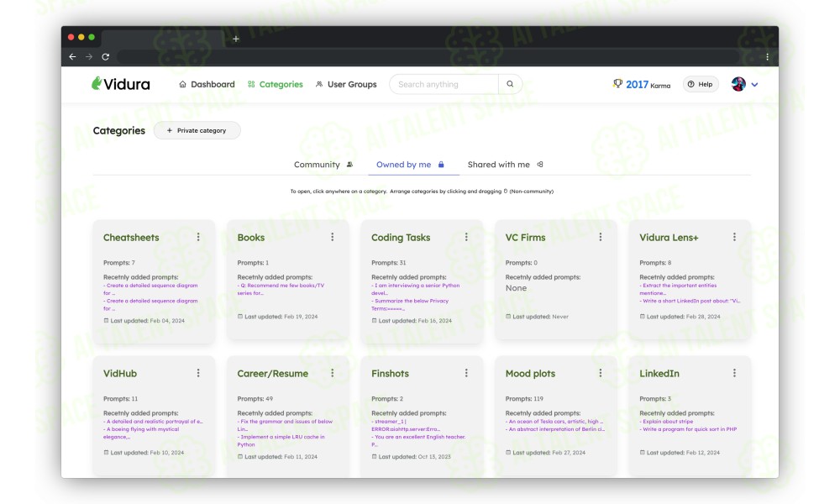Viewport: 840px width, 504px height.
Task: Open prompt 'An ocean of Tesla cars'
Action: tap(554, 421)
